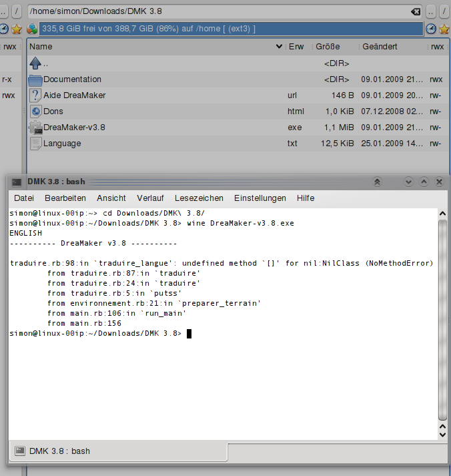This screenshot has height=476, width=451.
Task: Clear the path field with the erase icon
Action: pyautogui.click(x=415, y=11)
